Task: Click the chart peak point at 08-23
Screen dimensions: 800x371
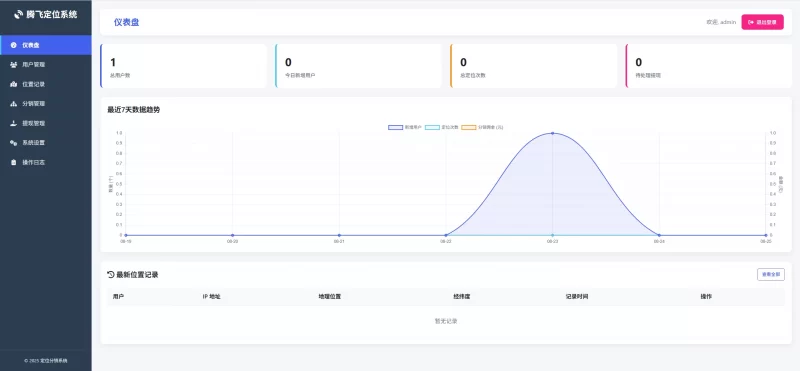Action: tap(553, 133)
